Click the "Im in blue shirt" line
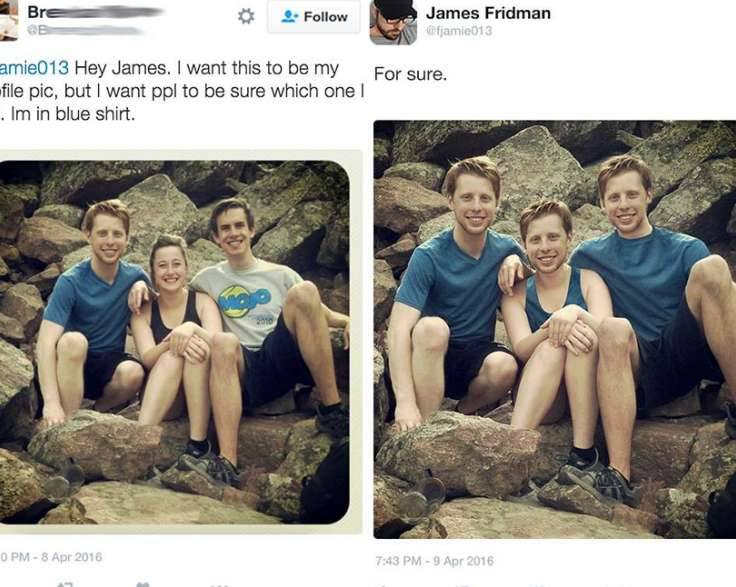Image resolution: width=736 pixels, height=587 pixels. point(68,114)
